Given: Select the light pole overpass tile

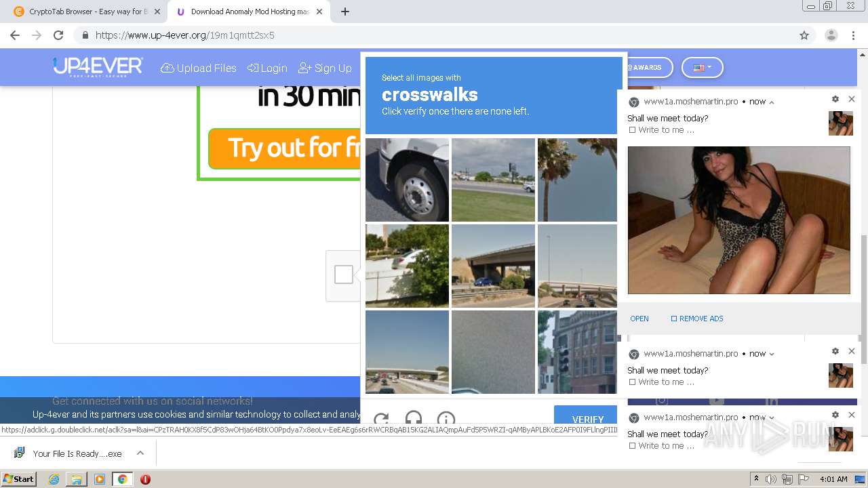Looking at the screenshot, I should pyautogui.click(x=577, y=266).
